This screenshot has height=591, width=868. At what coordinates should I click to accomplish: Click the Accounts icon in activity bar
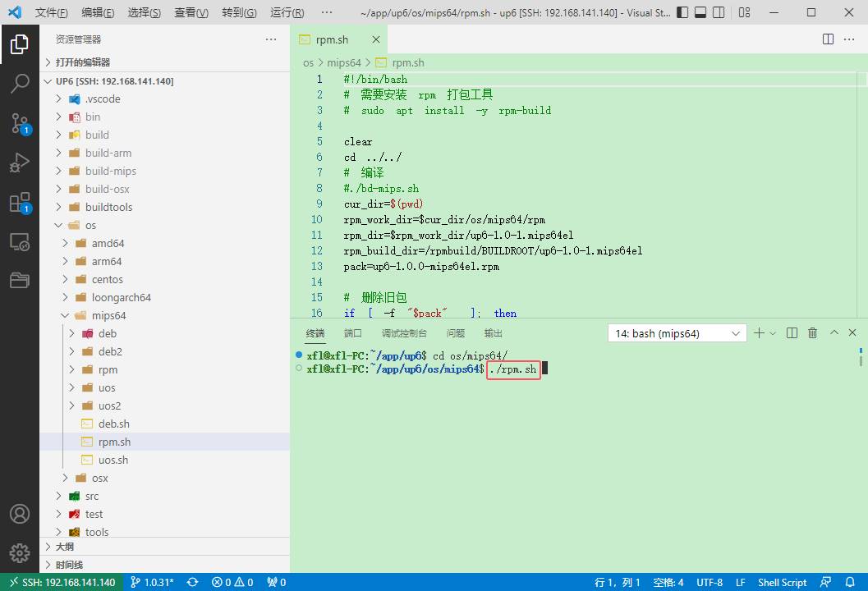tap(19, 514)
